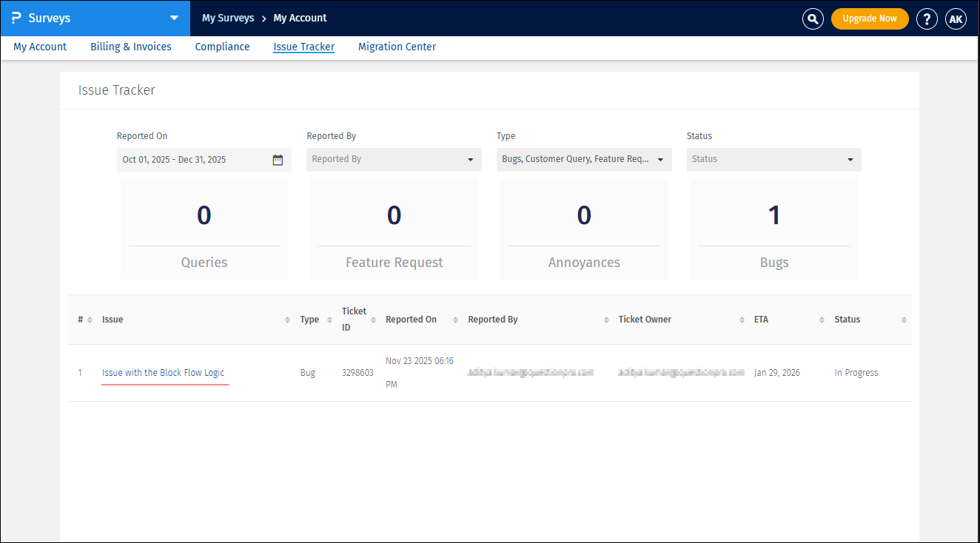This screenshot has height=543, width=980.
Task: Expand the Surveys product dropdown
Action: [174, 18]
